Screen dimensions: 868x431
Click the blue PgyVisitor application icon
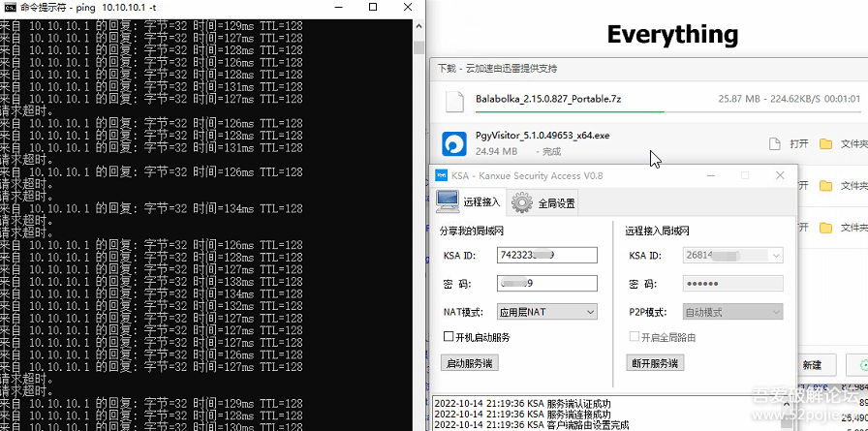click(454, 144)
